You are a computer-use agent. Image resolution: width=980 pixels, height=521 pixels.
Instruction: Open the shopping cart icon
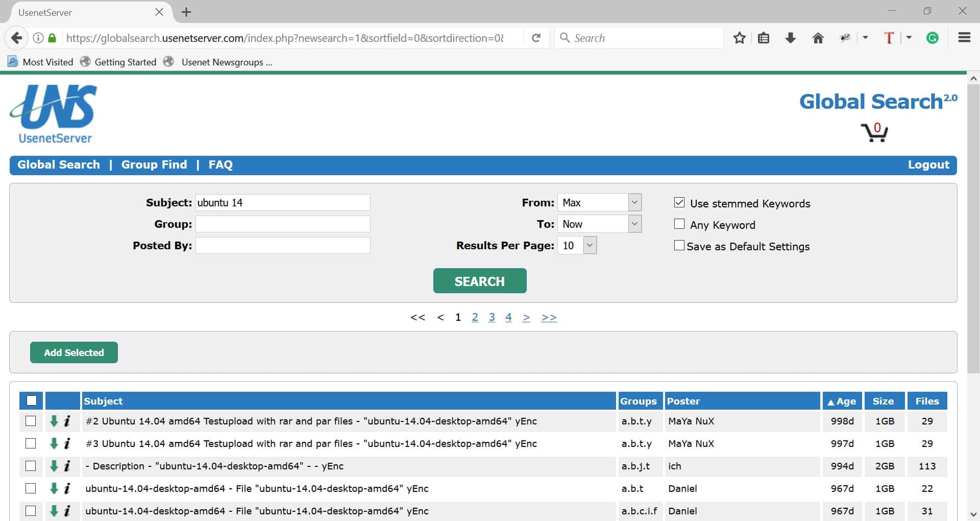(874, 132)
